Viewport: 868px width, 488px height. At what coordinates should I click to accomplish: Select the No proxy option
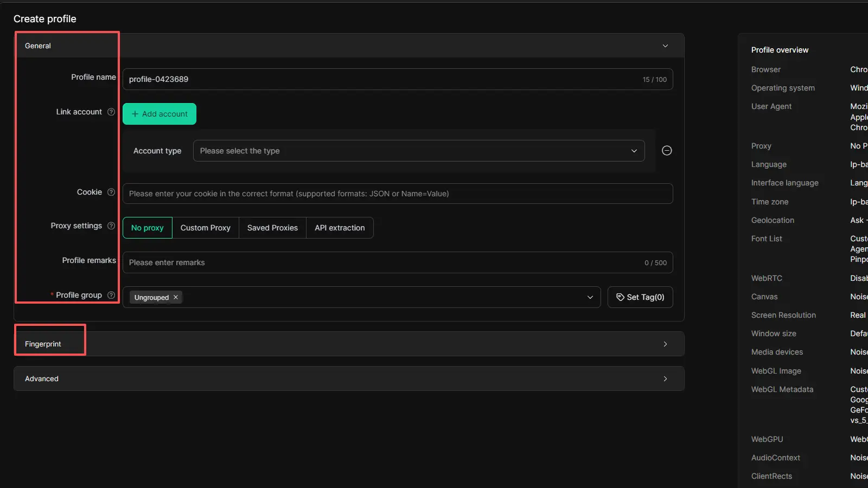(x=147, y=228)
